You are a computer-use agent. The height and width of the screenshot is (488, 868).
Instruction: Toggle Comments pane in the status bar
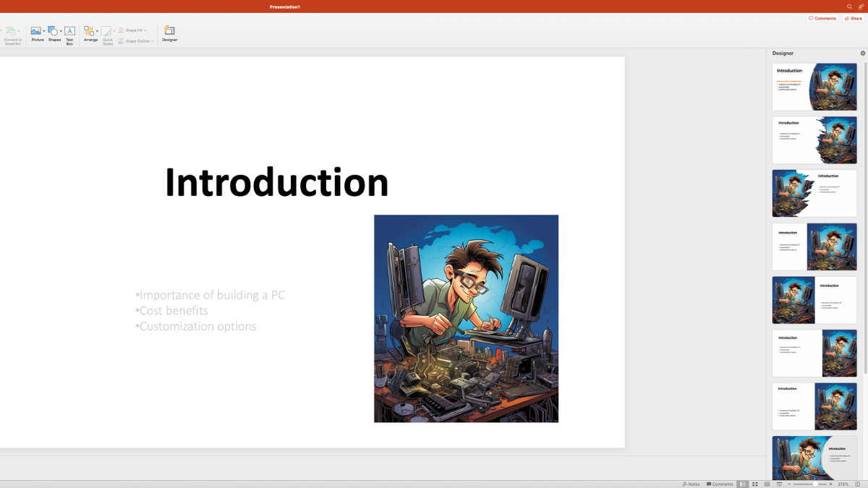[720, 484]
